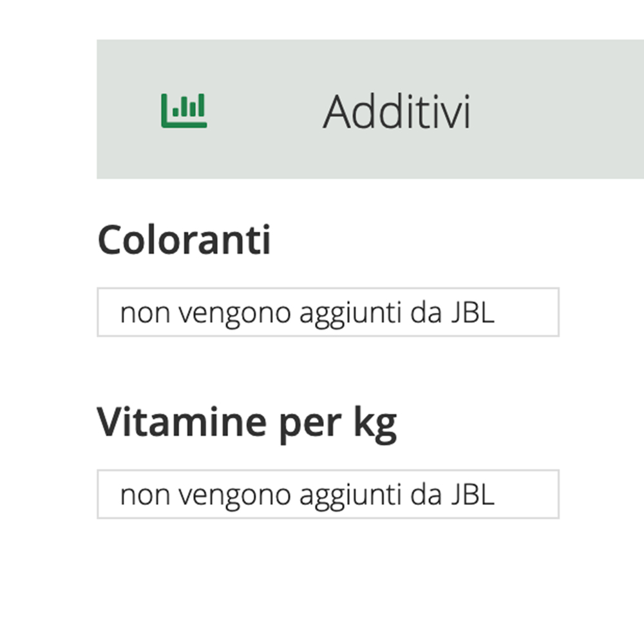Open the Vitamine per kg field as a dropdown
Viewport: 644px width, 644px height.
pyautogui.click(x=328, y=493)
